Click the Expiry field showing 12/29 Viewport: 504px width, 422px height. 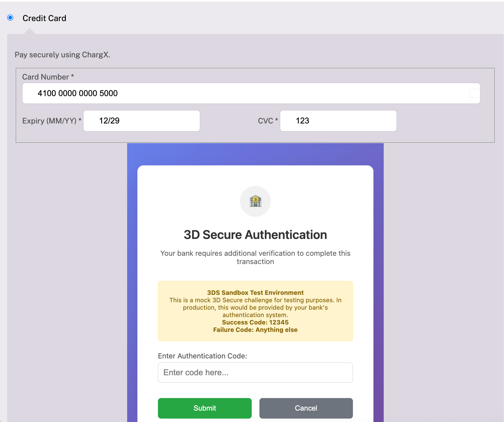pos(142,121)
